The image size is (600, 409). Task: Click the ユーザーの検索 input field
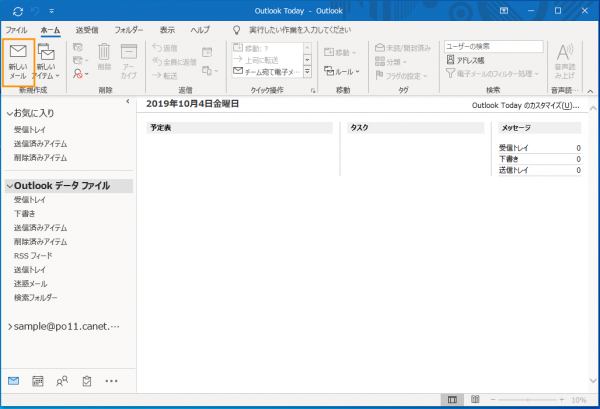[494, 46]
